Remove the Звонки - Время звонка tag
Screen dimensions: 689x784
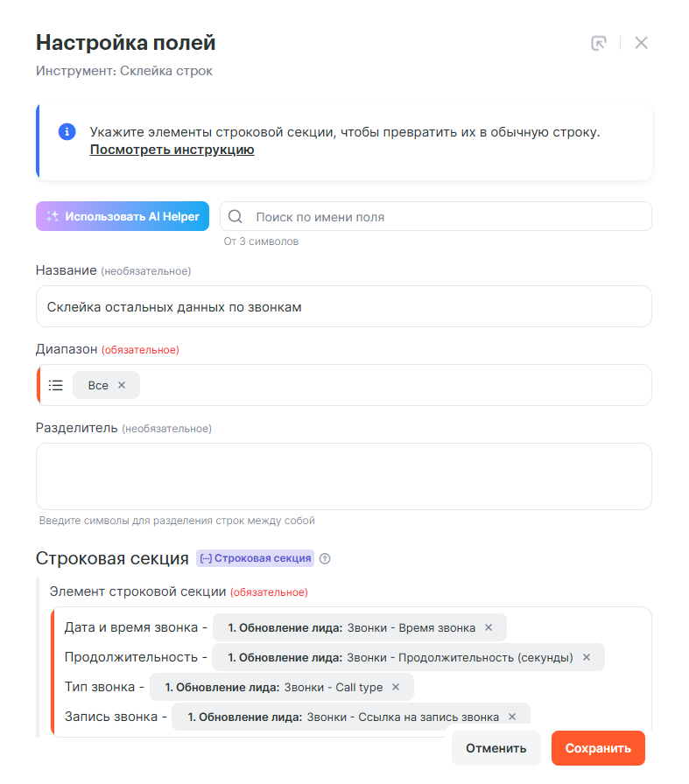489,627
